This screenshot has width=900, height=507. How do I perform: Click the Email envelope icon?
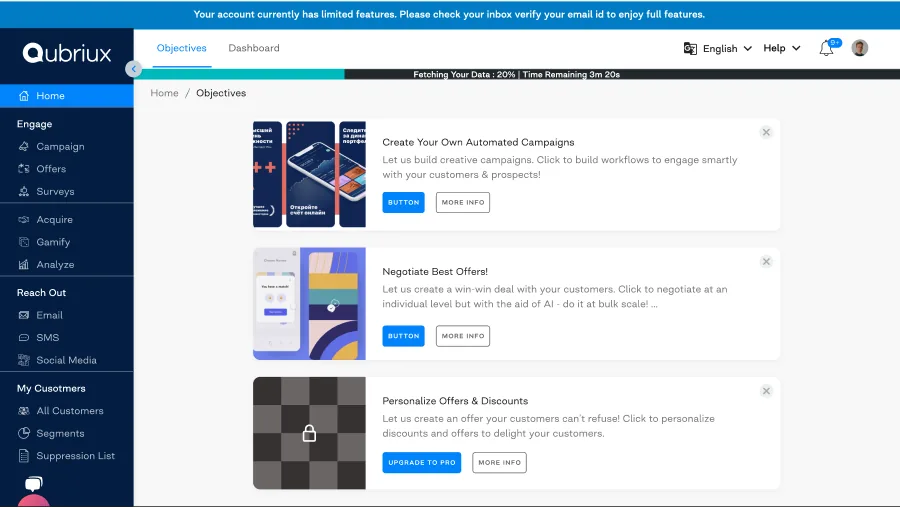(24, 315)
